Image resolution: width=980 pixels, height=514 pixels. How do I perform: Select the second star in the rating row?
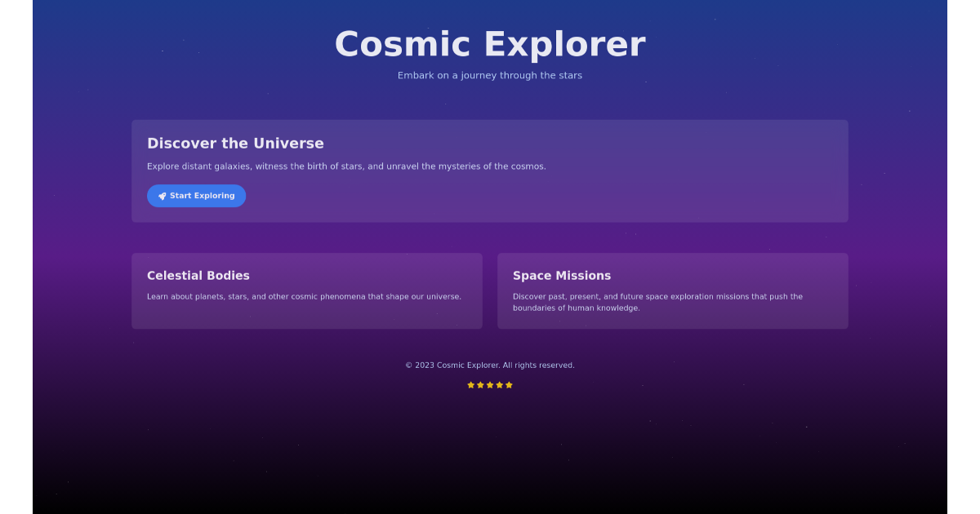pyautogui.click(x=480, y=384)
